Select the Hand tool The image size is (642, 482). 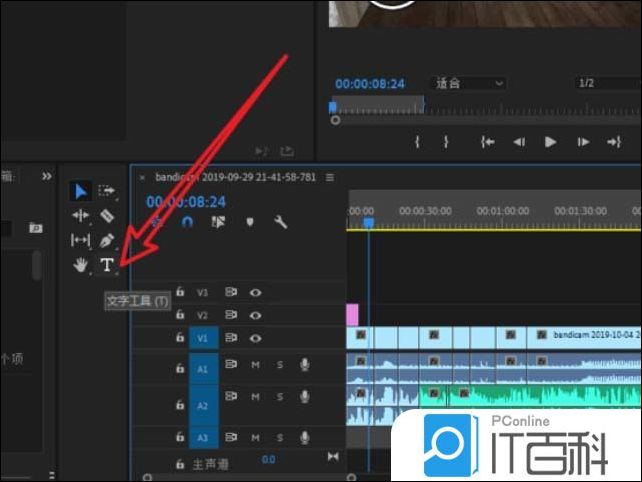80,265
